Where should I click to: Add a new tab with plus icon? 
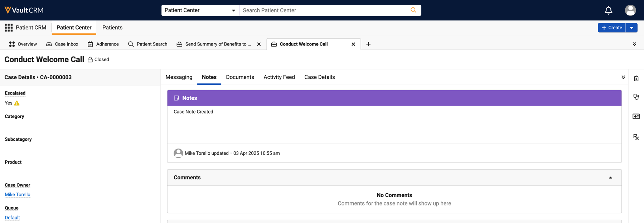coord(368,44)
